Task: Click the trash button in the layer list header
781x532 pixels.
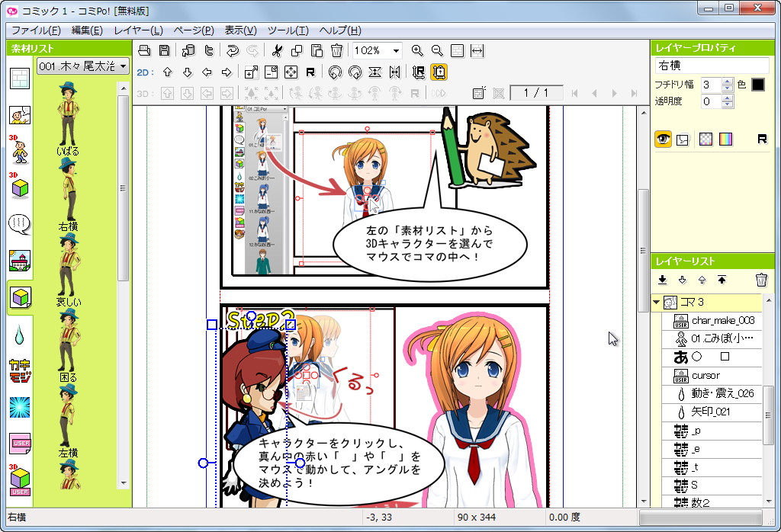Action: (x=761, y=280)
